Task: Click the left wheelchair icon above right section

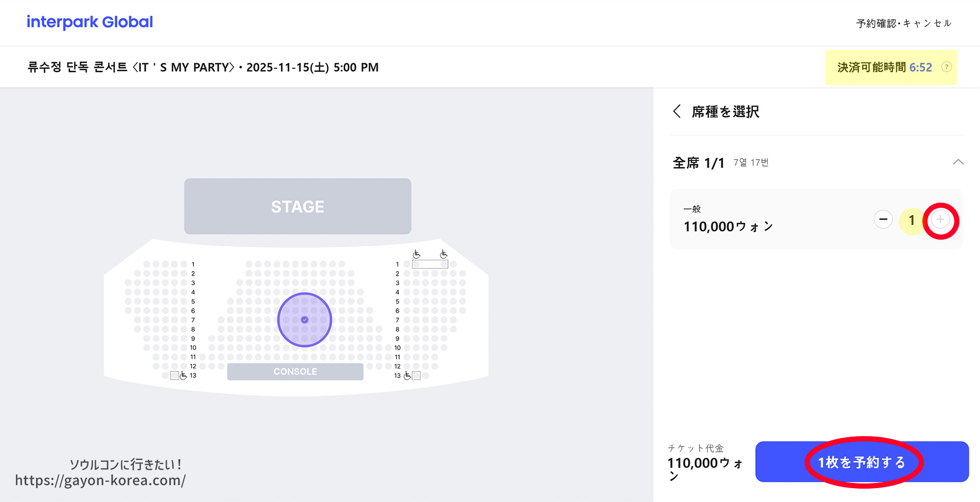Action: (x=417, y=254)
